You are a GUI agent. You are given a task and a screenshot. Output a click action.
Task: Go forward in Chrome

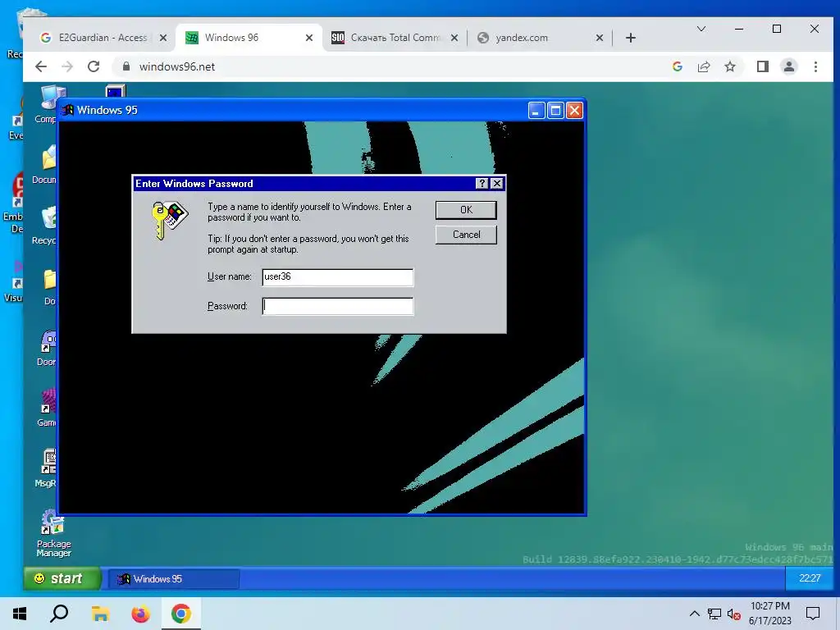[67, 66]
